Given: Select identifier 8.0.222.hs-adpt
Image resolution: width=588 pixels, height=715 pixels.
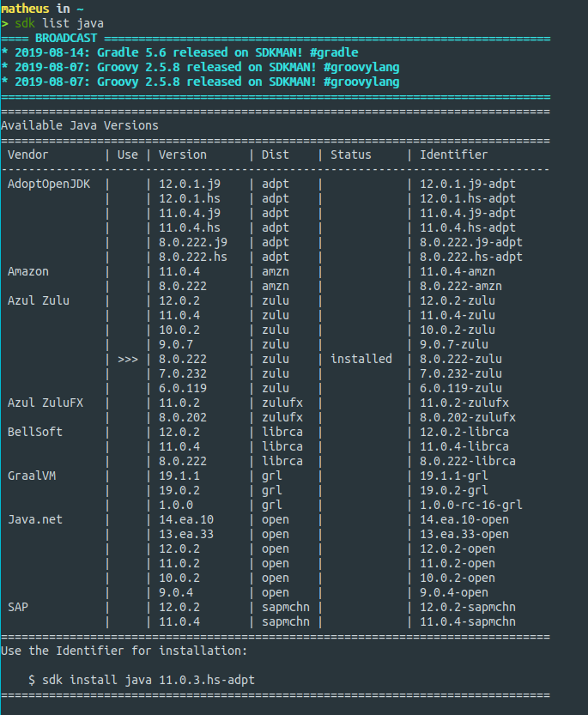Looking at the screenshot, I should coord(471,257).
